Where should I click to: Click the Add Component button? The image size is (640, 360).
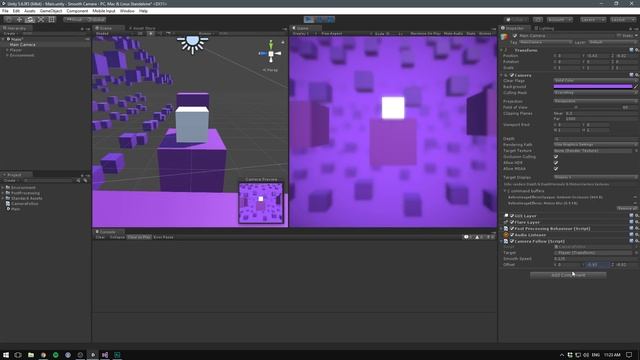tap(568, 275)
